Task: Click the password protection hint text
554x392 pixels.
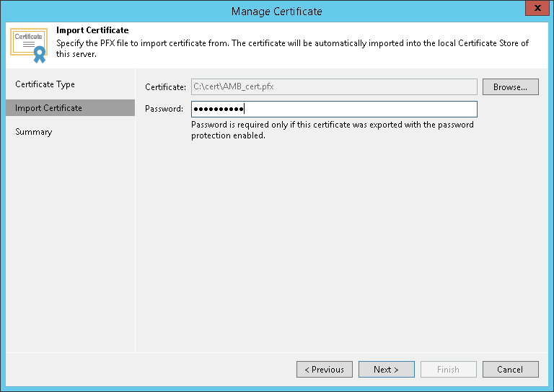Action: click(332, 130)
